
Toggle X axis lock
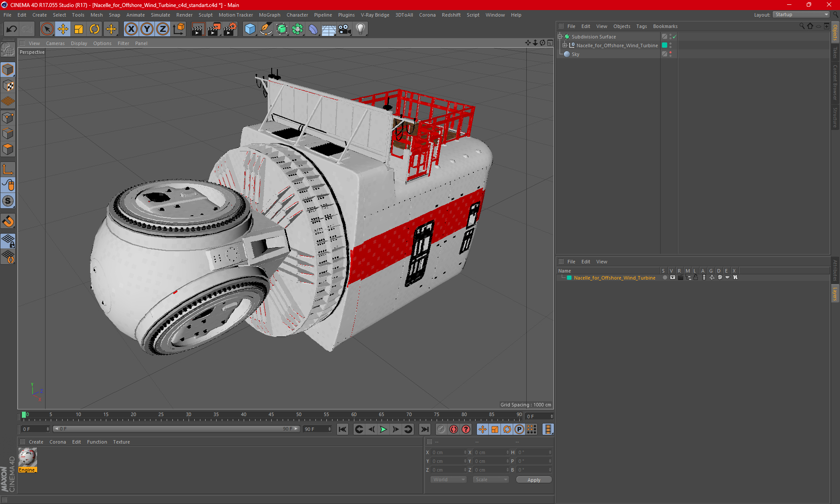point(131,29)
